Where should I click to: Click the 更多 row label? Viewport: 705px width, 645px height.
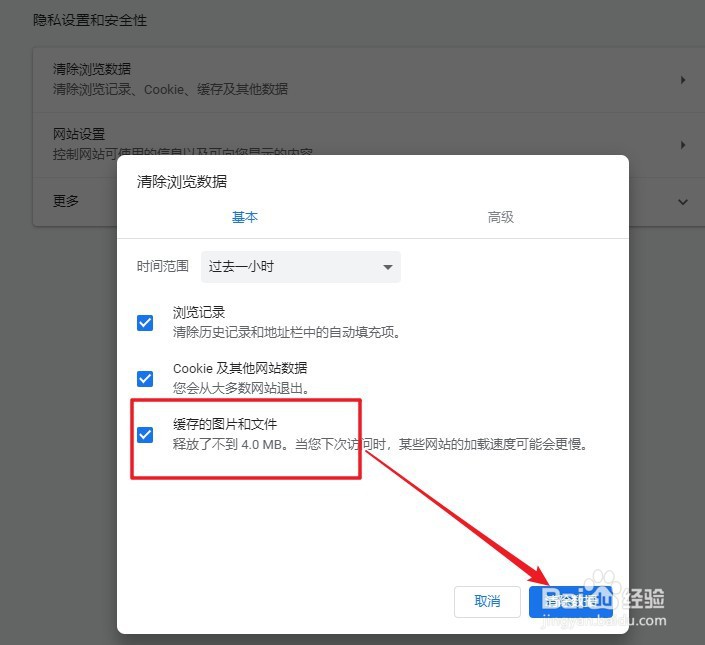click(x=66, y=201)
